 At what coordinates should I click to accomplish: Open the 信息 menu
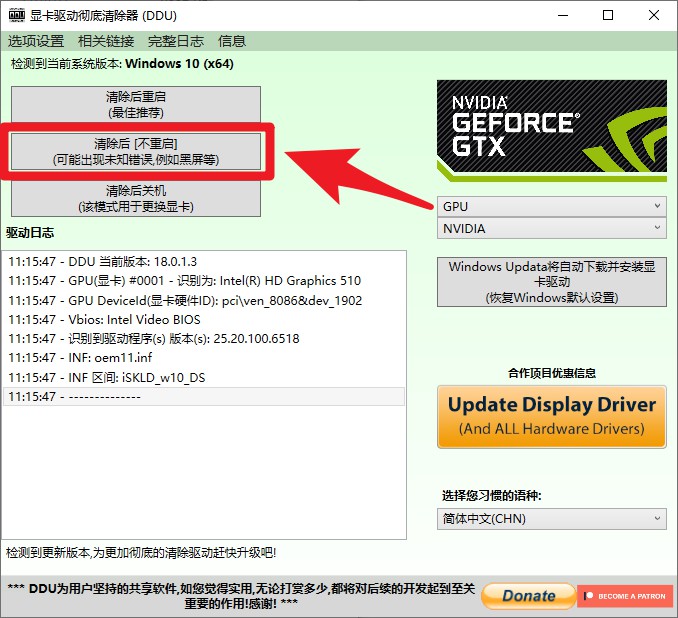(232, 41)
